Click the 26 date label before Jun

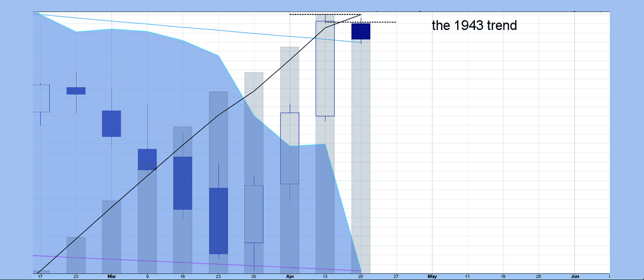tap(539, 276)
